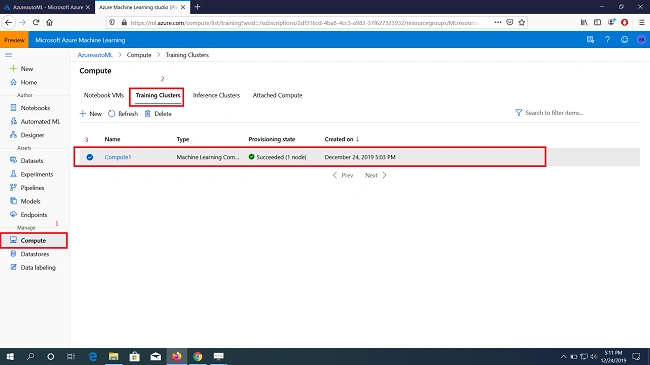Open the Firefox library icon
The height and width of the screenshot is (365, 650).
584,22
